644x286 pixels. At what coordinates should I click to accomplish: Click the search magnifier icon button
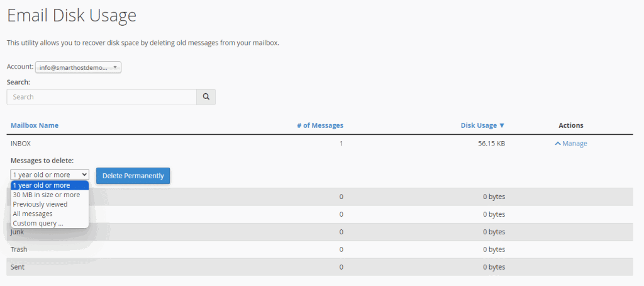point(206,97)
